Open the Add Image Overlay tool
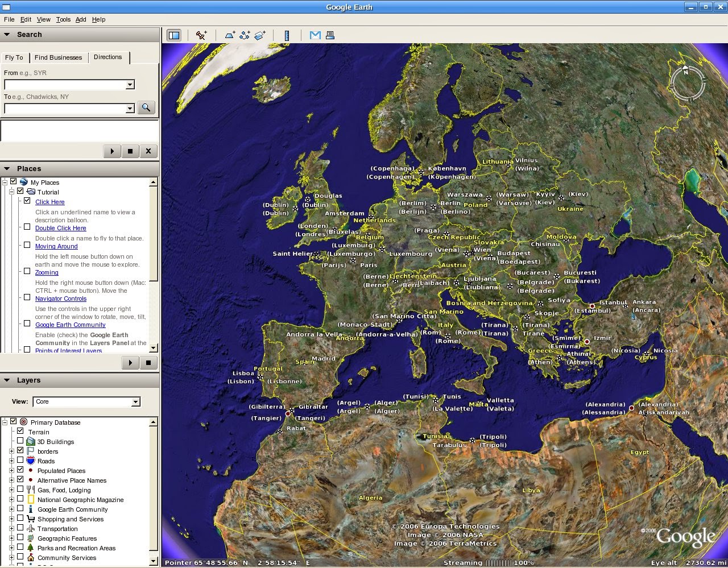 point(260,35)
